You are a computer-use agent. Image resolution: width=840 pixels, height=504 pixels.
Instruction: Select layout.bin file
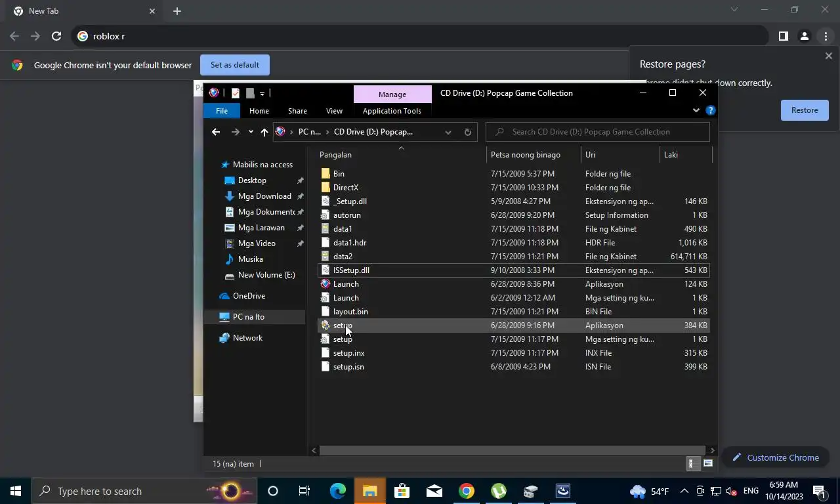click(x=350, y=312)
